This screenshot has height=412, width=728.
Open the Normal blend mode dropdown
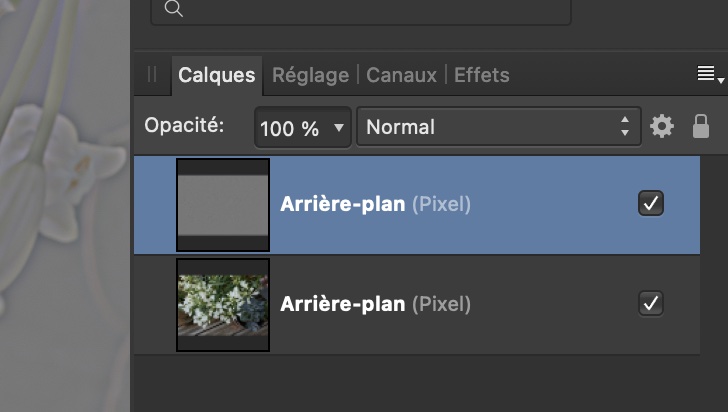point(498,127)
